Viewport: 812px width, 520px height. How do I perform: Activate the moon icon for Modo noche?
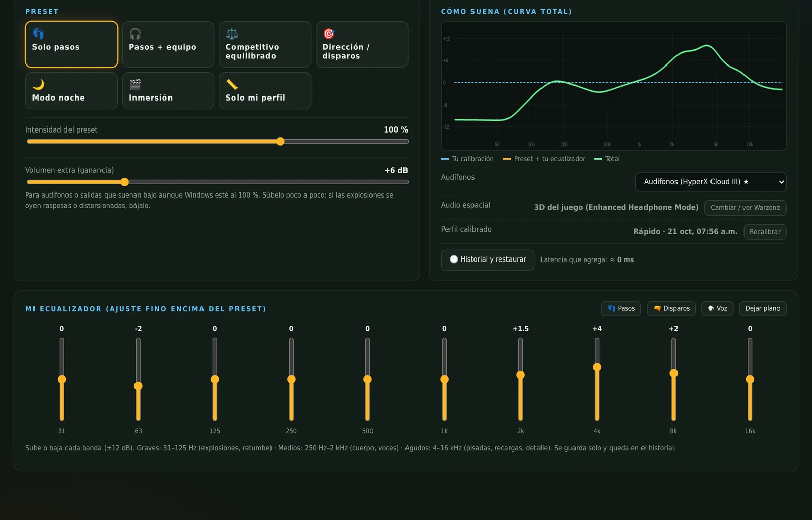39,84
